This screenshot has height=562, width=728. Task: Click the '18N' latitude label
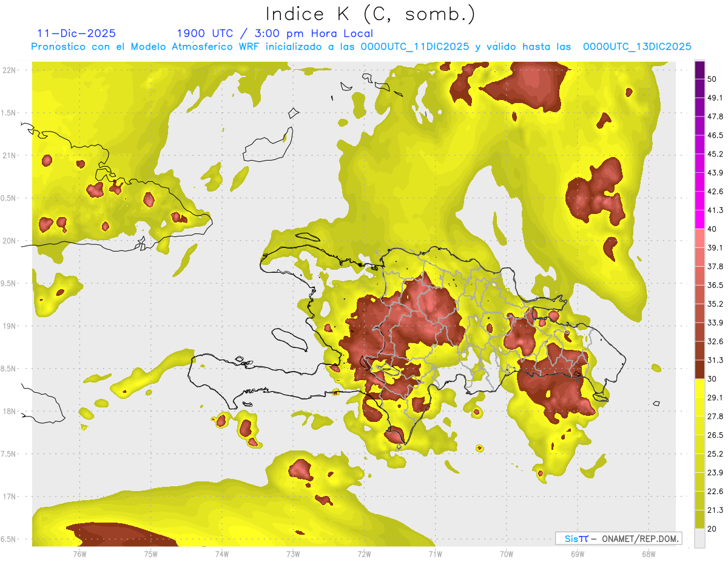(10, 411)
